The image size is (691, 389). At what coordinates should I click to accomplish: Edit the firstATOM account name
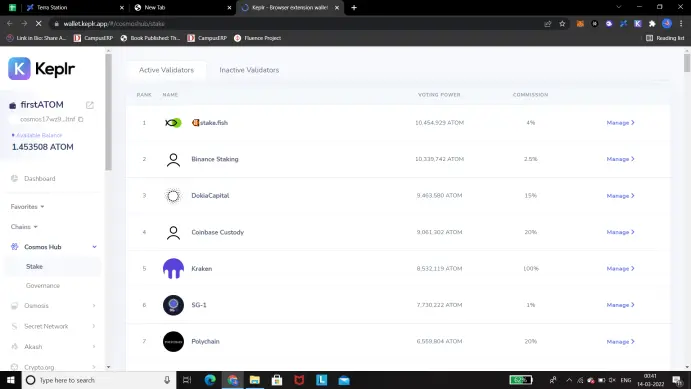[x=90, y=105]
